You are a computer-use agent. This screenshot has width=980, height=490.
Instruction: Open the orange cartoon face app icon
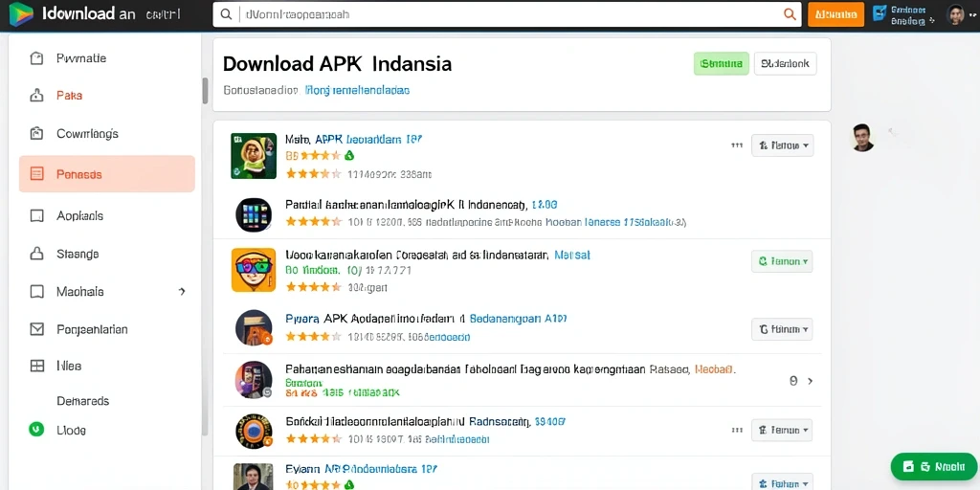click(x=253, y=270)
